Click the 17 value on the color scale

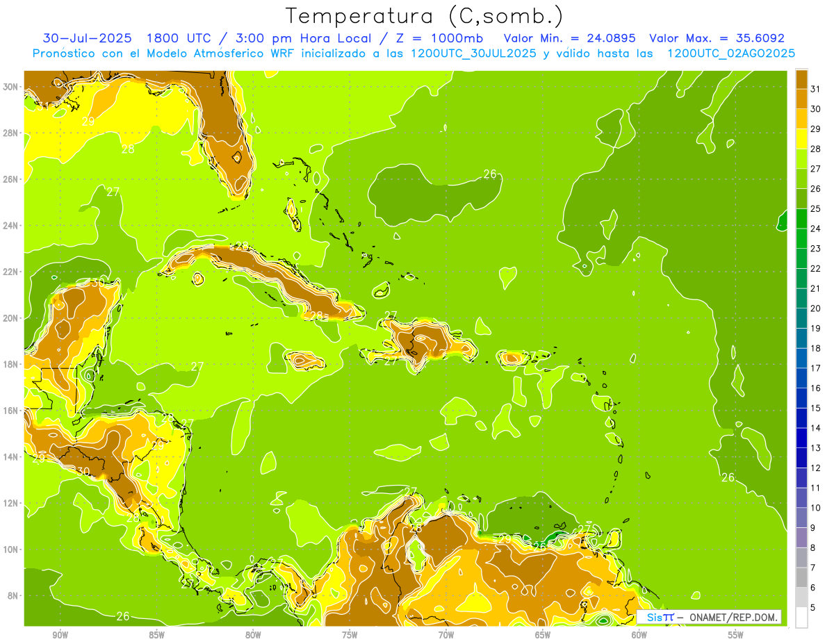pyautogui.click(x=816, y=368)
